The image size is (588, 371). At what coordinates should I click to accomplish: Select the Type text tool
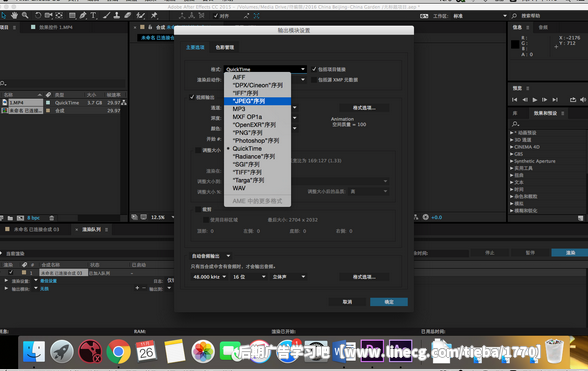click(x=93, y=15)
